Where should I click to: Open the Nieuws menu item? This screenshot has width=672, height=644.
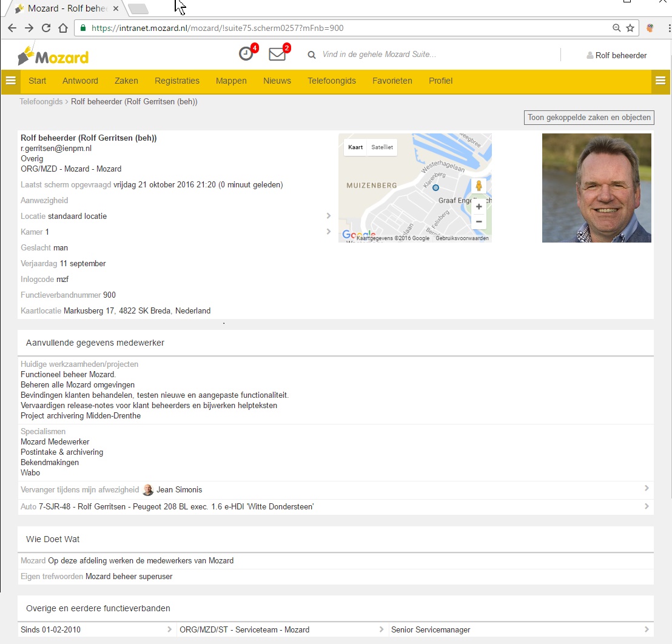point(277,81)
